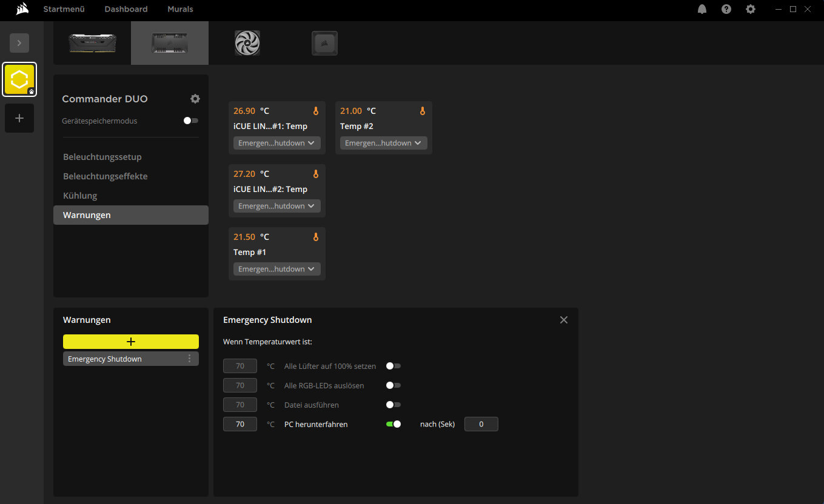Click the notifications bell icon
824x504 pixels.
[702, 9]
